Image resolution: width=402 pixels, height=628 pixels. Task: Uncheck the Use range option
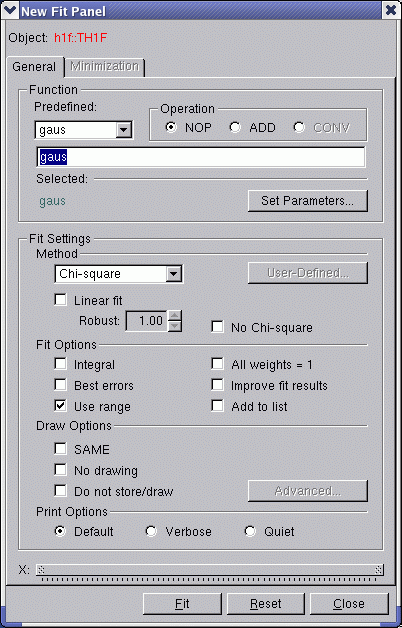(x=60, y=406)
